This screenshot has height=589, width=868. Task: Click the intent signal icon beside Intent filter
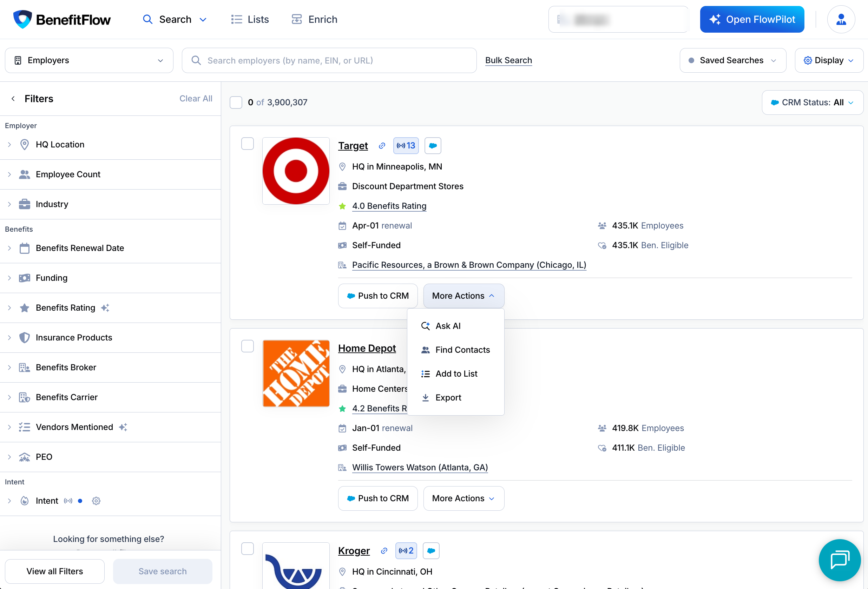[x=68, y=501]
